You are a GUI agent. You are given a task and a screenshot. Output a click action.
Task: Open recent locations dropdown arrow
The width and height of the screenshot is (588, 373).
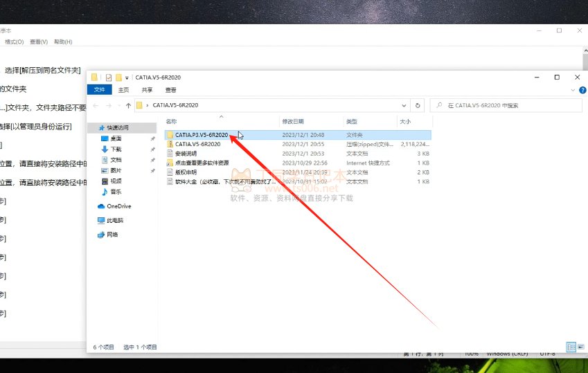(x=119, y=106)
